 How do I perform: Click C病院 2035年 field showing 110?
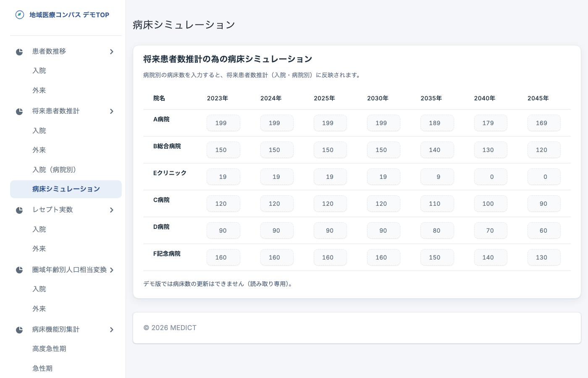[x=437, y=204]
